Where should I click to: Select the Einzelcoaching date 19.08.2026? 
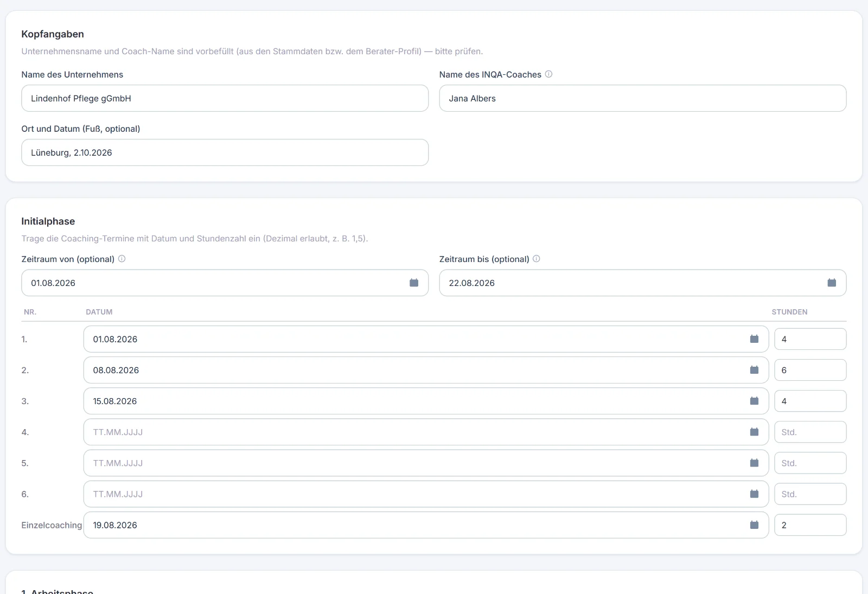point(426,525)
